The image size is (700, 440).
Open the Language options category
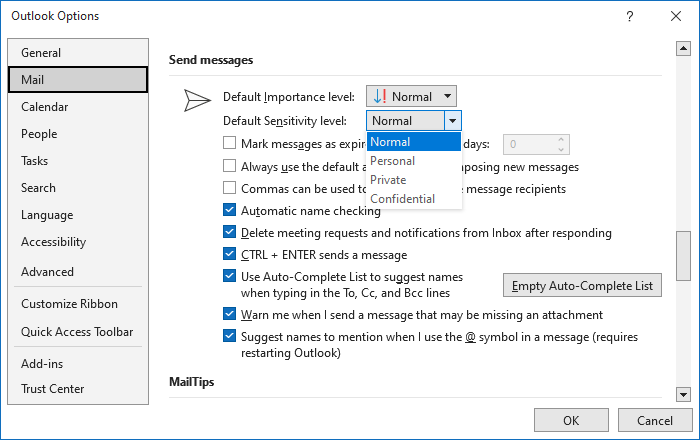78,215
